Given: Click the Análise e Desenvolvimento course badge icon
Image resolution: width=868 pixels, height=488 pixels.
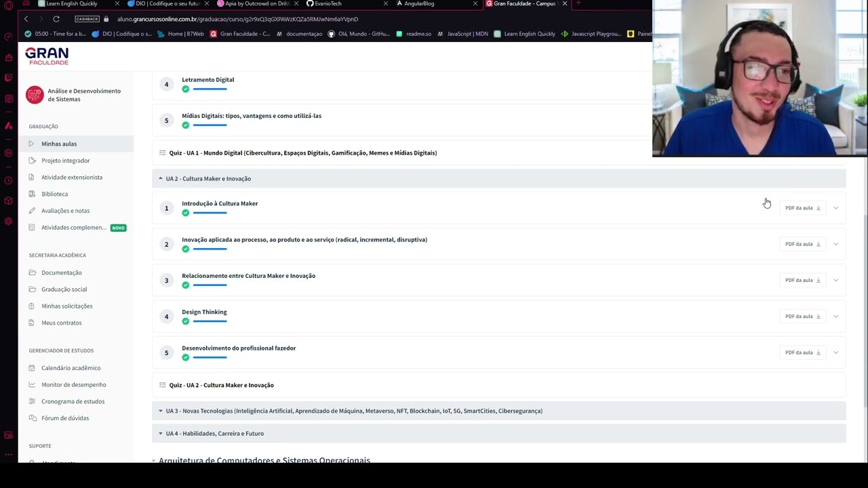Looking at the screenshot, I should tap(35, 95).
